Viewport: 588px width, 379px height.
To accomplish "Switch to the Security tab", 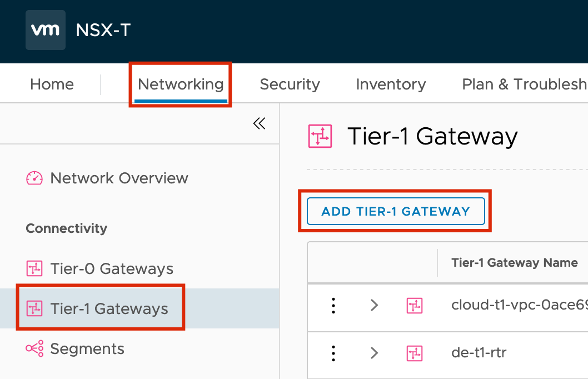I will [290, 84].
